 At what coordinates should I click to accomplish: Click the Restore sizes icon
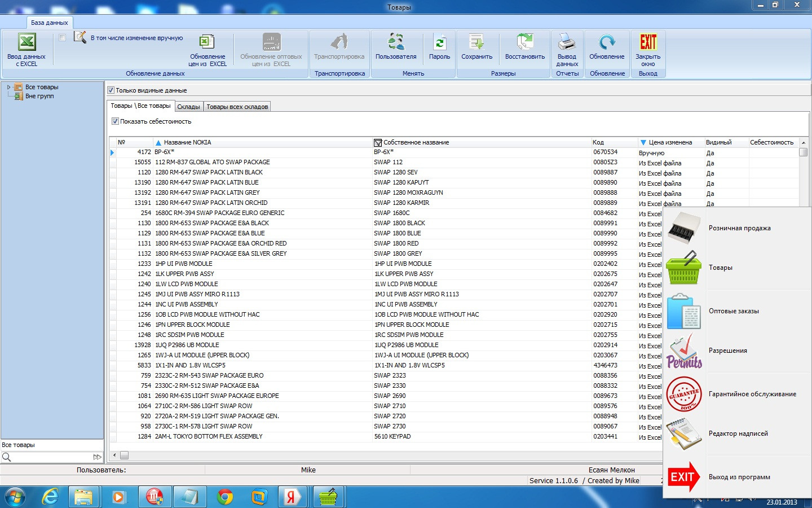coord(525,42)
